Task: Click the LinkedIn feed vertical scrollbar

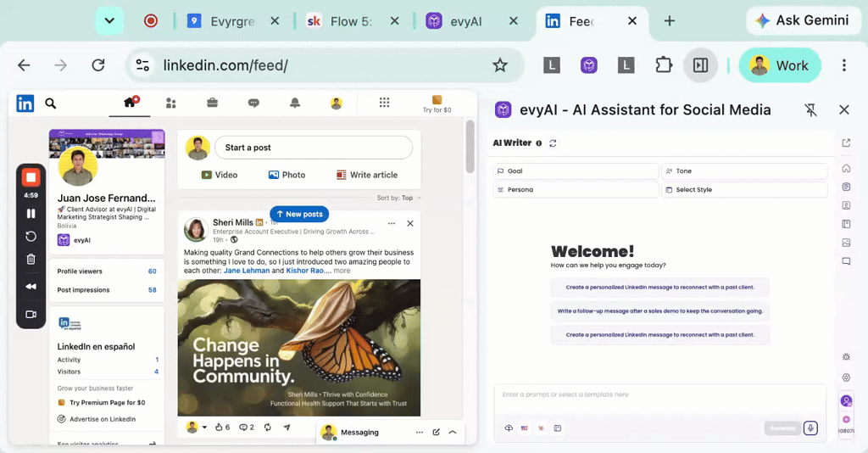Action: click(470, 147)
